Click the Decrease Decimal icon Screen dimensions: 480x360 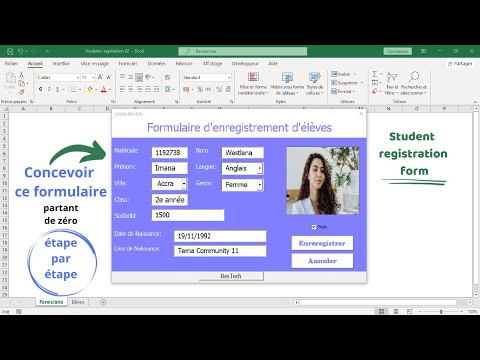pos(228,89)
